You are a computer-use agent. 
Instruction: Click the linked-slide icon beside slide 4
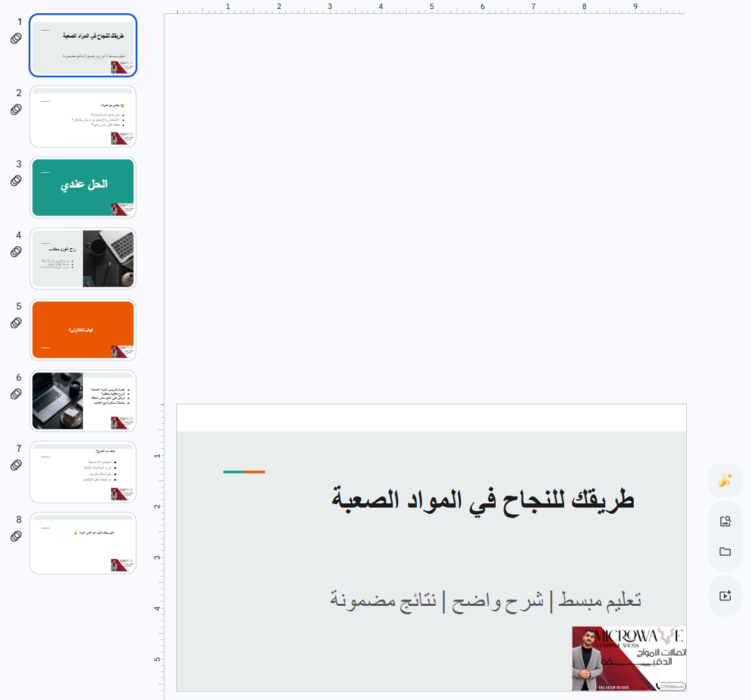coord(16,252)
